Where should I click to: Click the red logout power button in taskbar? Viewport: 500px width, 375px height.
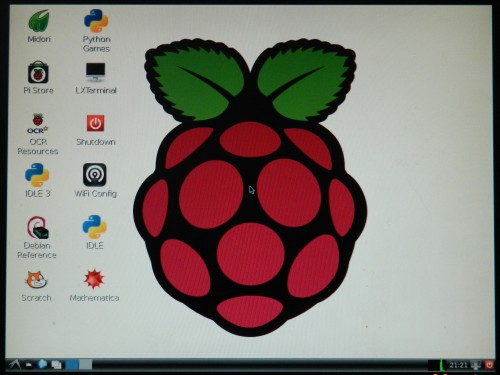[489, 365]
